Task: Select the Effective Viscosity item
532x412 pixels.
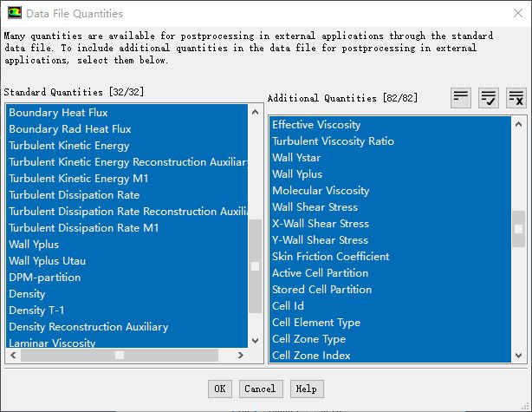Action: coord(316,125)
